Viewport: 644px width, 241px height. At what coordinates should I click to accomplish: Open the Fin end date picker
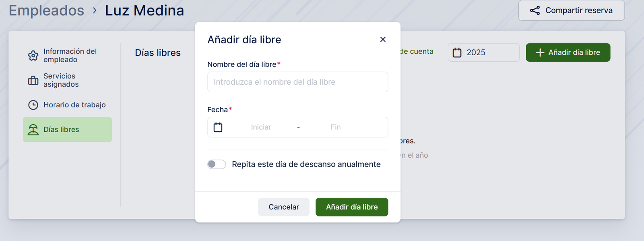(x=335, y=127)
